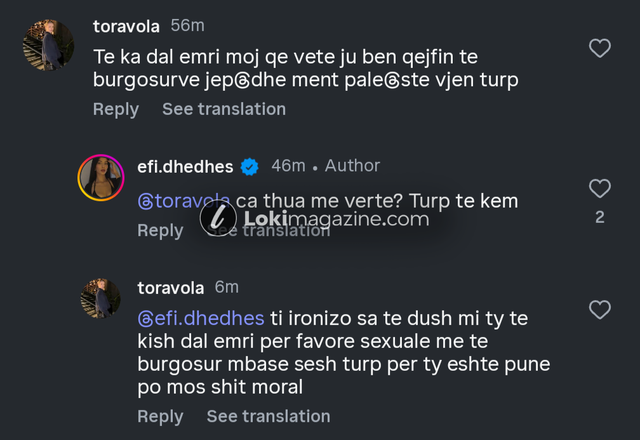
Task: Open toravola's avatar on the bottom reply
Action: tap(100, 299)
